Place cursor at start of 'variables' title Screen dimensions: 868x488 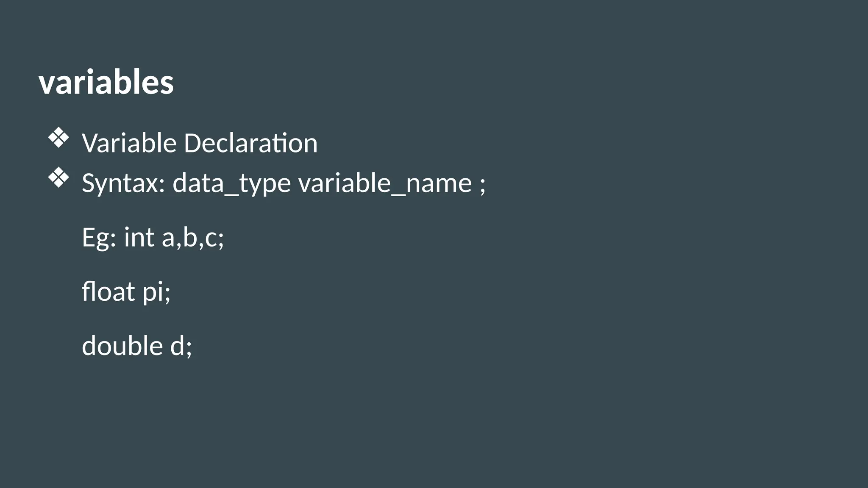tap(39, 82)
